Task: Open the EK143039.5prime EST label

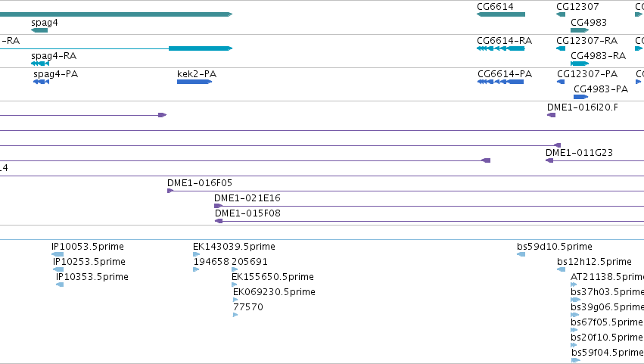Action: click(234, 247)
